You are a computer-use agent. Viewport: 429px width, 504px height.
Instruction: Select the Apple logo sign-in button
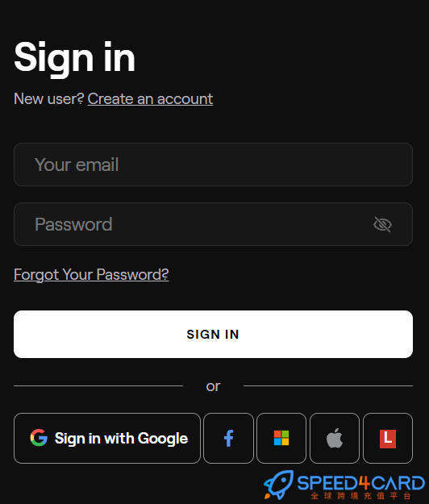tap(335, 438)
